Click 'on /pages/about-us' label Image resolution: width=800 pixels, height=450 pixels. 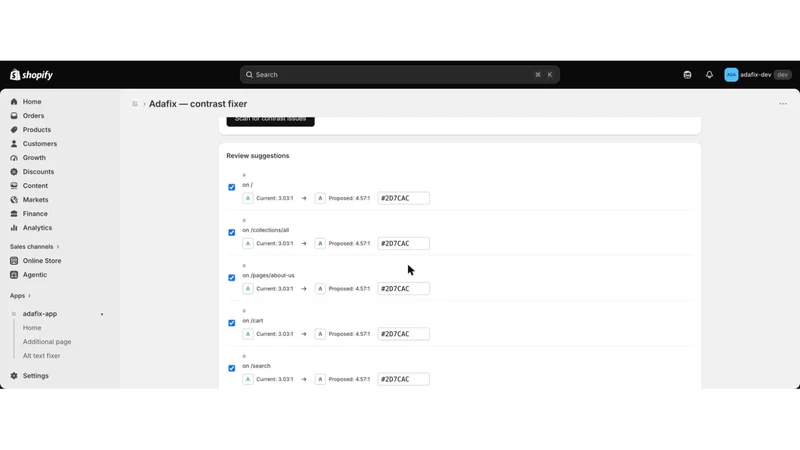coord(268,276)
